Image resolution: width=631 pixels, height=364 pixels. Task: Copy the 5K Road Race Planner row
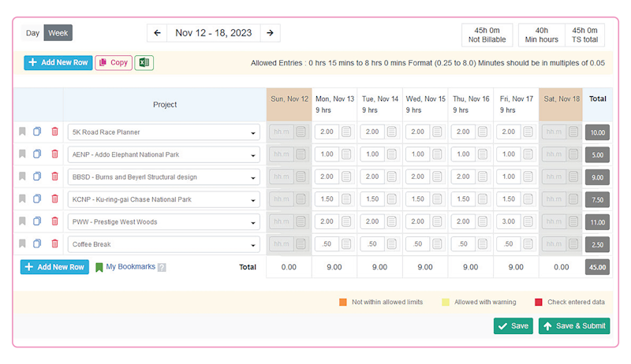[x=37, y=132]
